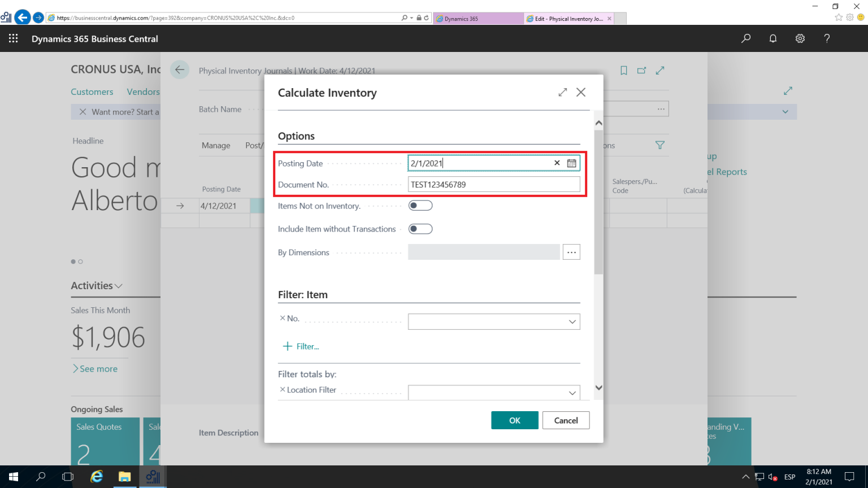Open the Batch Name ellipsis lookup
This screenshot has width=868, height=488.
(661, 108)
